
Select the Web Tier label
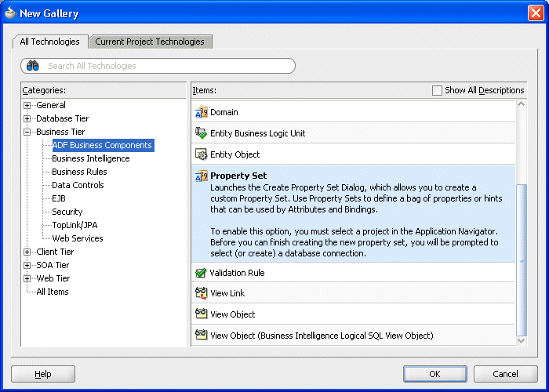pyautogui.click(x=53, y=278)
